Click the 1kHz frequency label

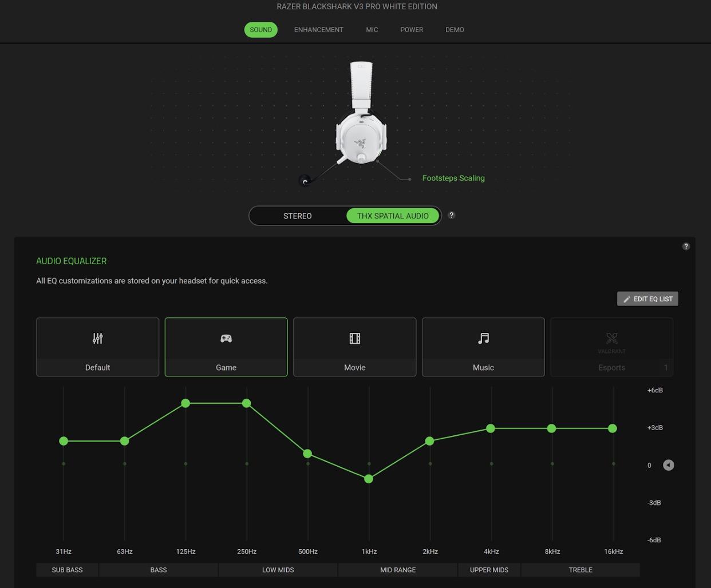tap(369, 551)
